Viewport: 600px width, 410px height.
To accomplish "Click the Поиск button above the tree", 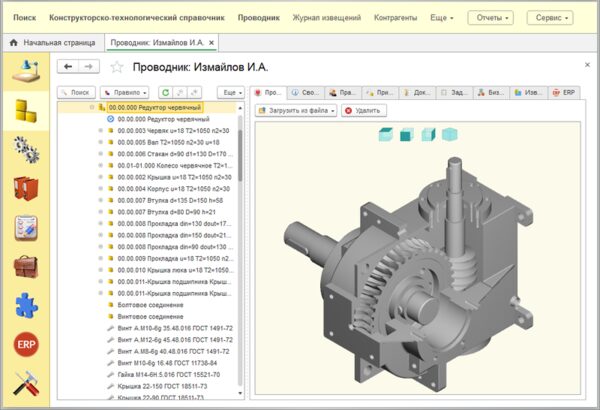I will (76, 92).
